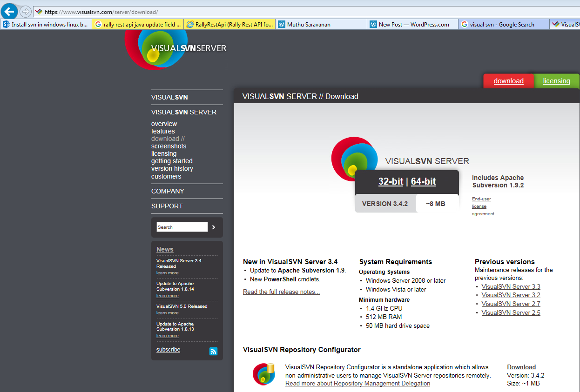Switch to Install svn in windows linux tab

point(46,24)
